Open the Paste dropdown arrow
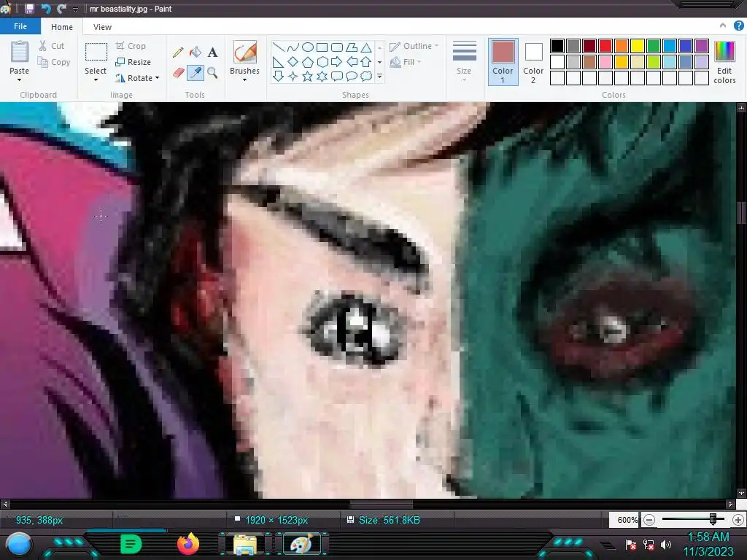The image size is (747, 560). (19, 79)
